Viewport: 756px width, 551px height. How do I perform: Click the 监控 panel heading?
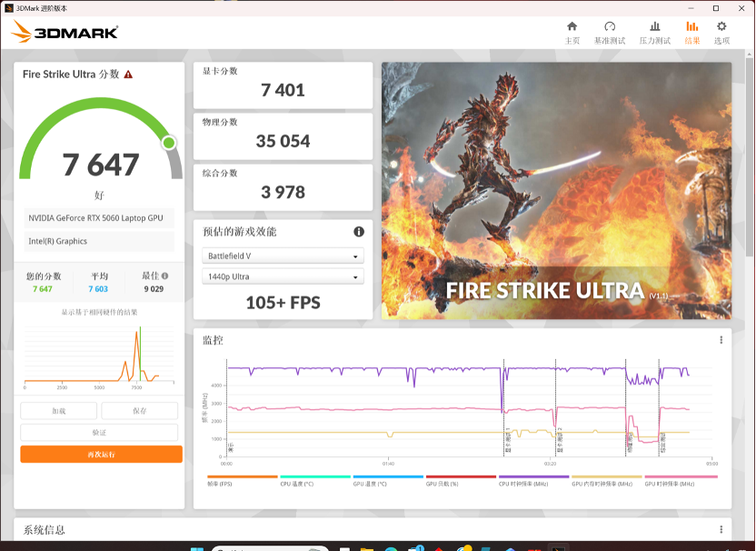click(213, 340)
